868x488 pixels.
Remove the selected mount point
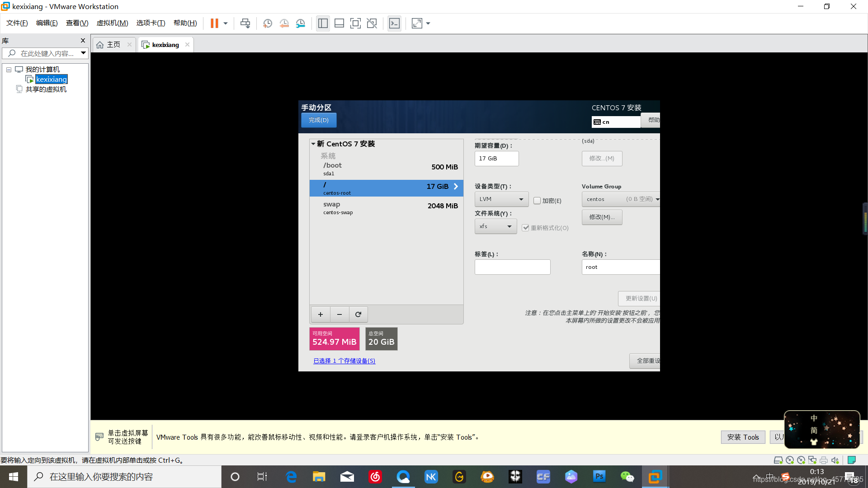pos(340,314)
